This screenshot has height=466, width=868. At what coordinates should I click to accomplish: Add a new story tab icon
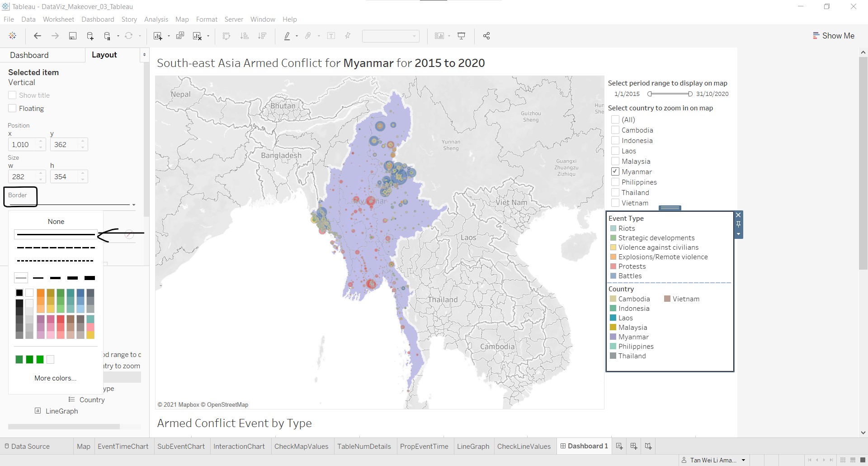click(648, 446)
